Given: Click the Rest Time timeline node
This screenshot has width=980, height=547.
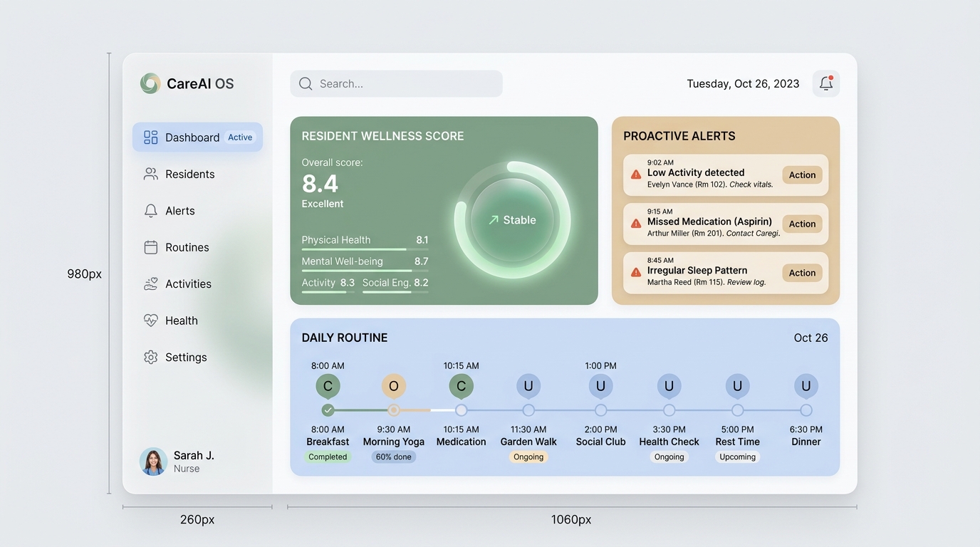Looking at the screenshot, I should point(737,410).
